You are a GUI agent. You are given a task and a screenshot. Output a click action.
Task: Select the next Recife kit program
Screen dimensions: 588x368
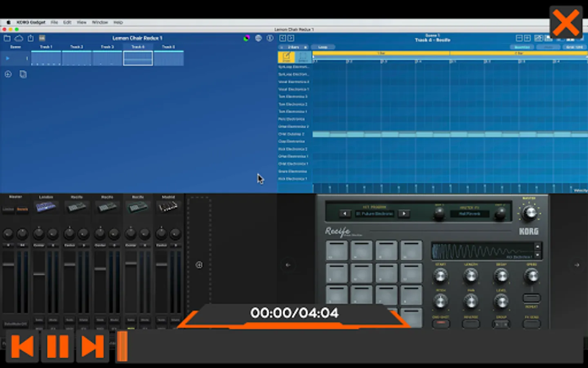[x=404, y=213]
